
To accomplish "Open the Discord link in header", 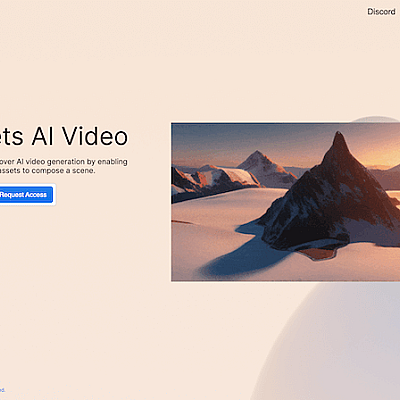I will tap(381, 12).
